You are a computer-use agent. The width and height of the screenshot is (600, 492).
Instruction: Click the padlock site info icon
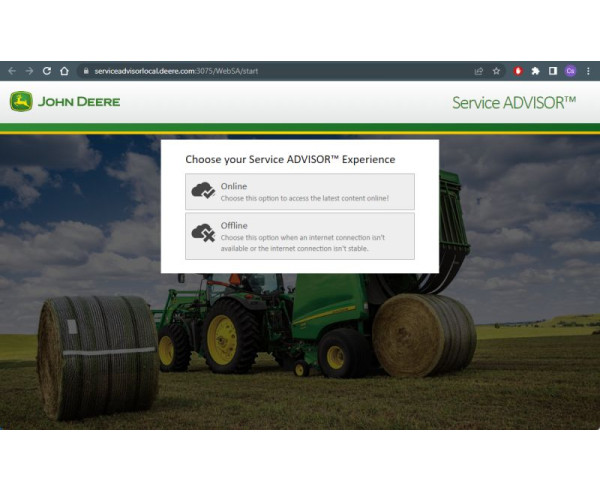pyautogui.click(x=87, y=71)
